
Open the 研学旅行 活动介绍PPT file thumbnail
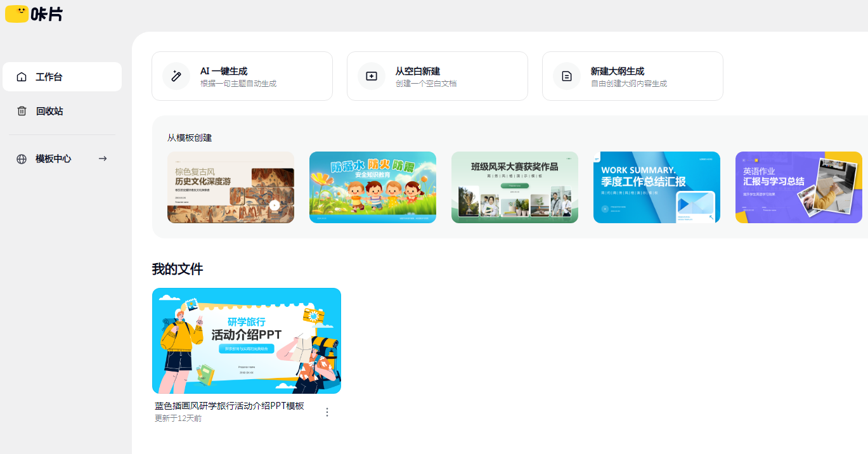click(247, 340)
